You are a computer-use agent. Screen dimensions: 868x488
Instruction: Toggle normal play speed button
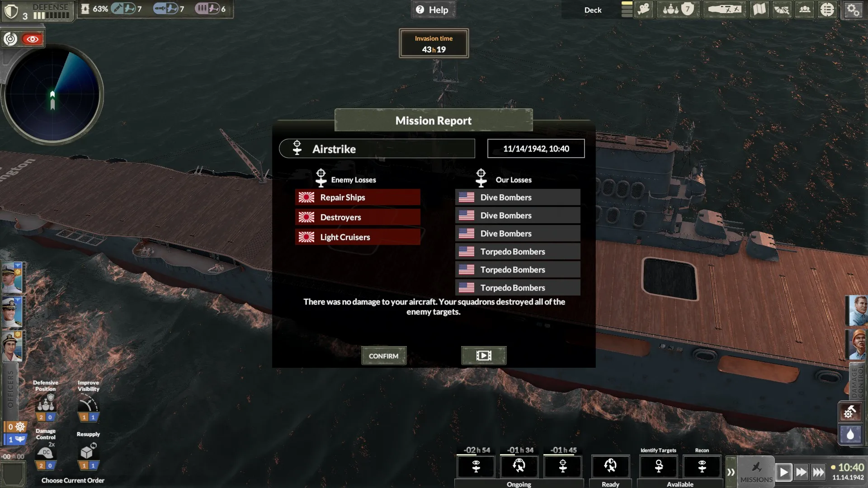783,473
